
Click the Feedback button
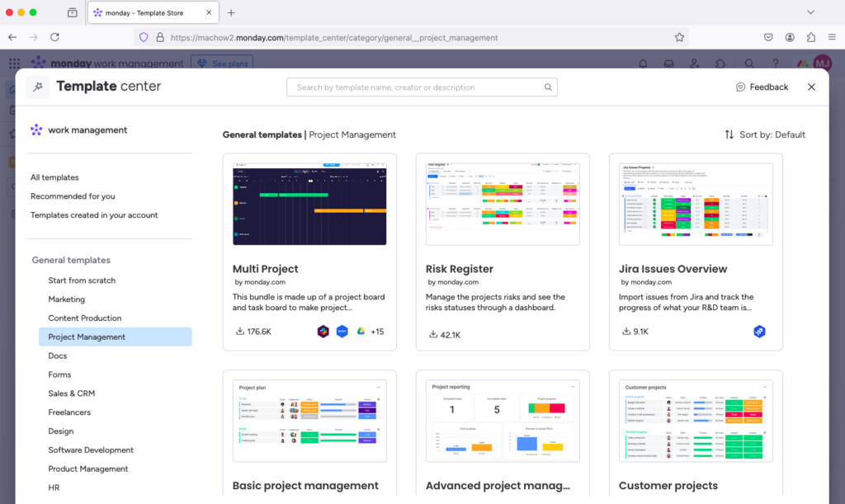pos(762,87)
